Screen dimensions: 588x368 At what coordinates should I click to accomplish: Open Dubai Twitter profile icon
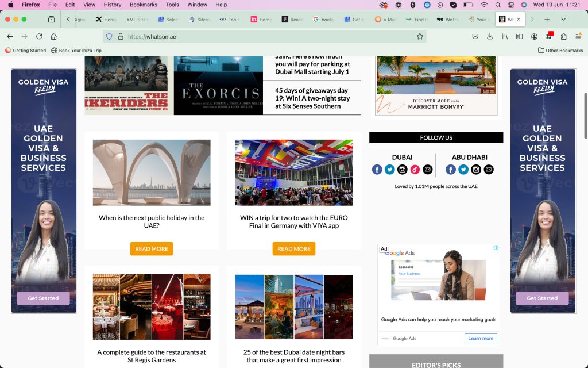(389, 170)
